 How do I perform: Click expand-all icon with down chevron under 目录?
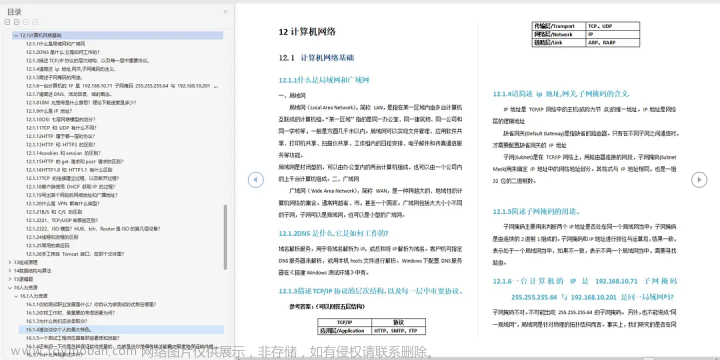pos(7,22)
